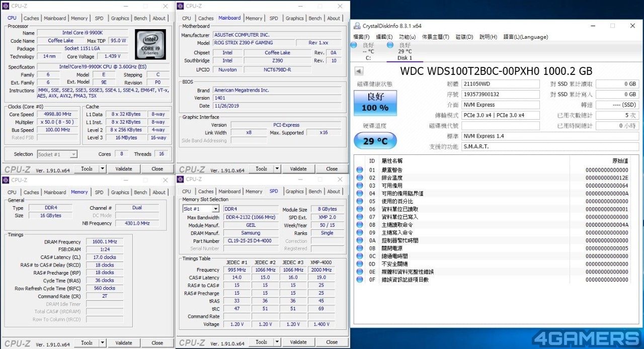Click the serial number field 193573900132
The image size is (644, 349).
click(501, 95)
